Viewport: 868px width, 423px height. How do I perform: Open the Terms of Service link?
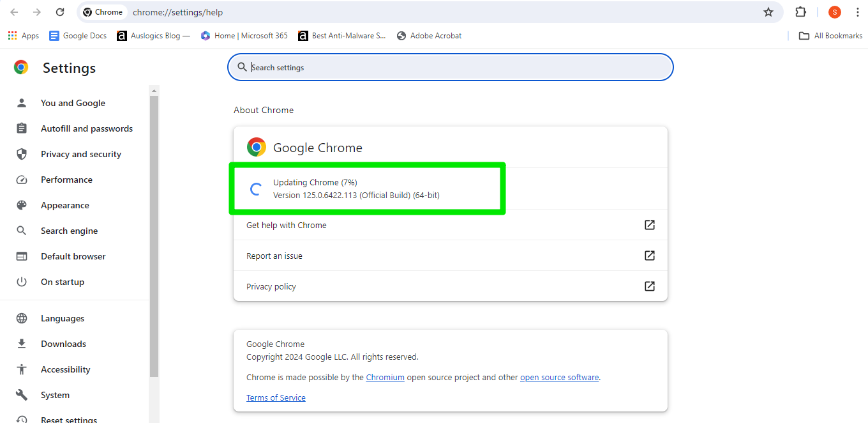(276, 398)
